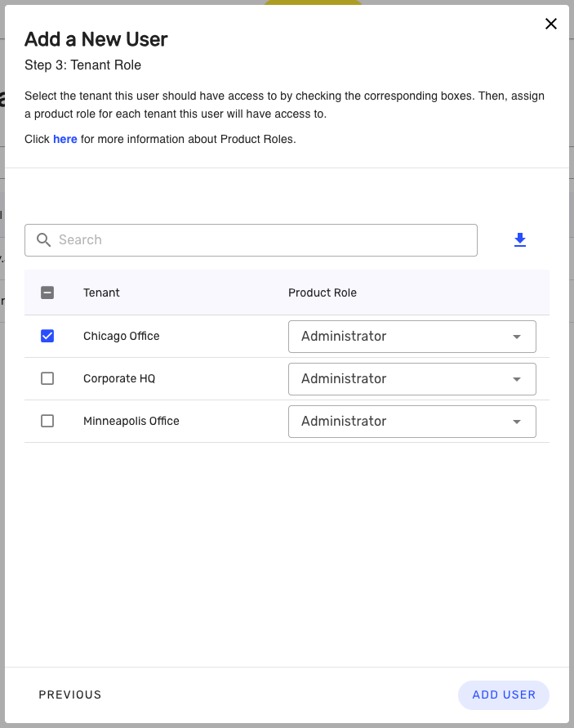574x728 pixels.
Task: Open the 'here' Product Roles link
Action: tap(65, 139)
